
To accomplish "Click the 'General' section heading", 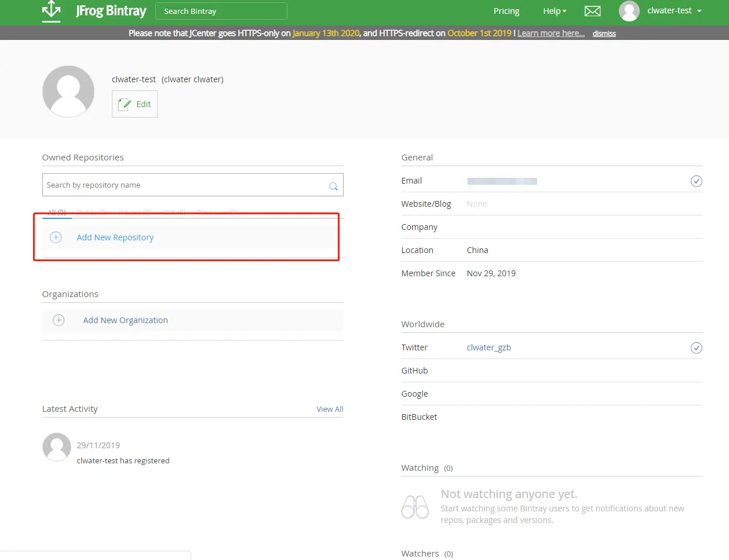I will click(x=417, y=158).
